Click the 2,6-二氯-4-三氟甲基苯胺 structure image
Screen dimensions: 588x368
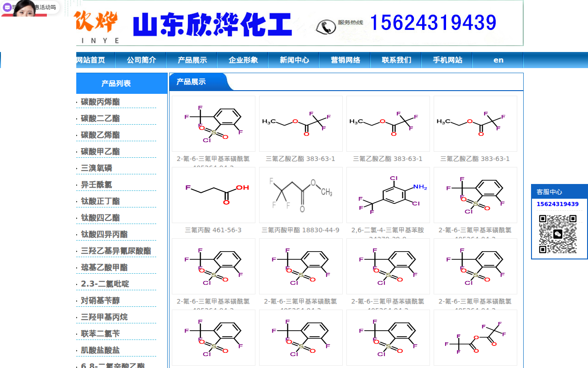[x=388, y=195]
